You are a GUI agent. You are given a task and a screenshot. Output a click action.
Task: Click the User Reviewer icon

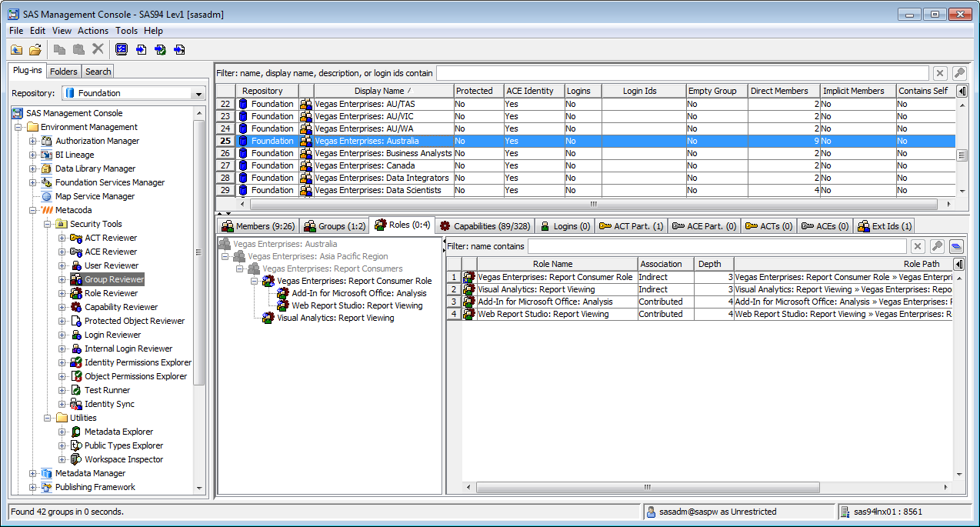[x=76, y=265]
